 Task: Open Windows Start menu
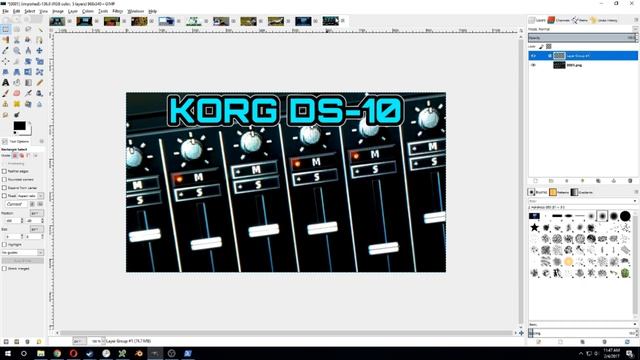[7, 353]
